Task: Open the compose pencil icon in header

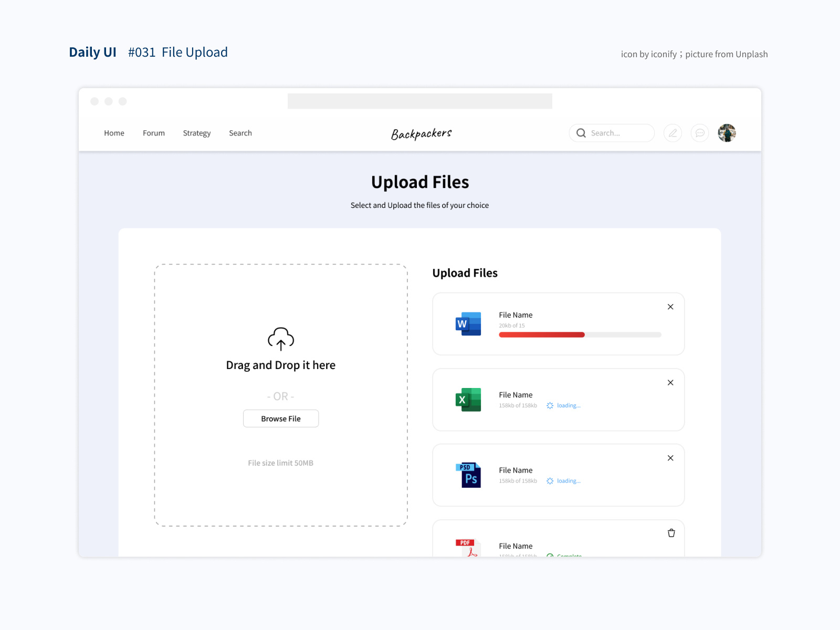Action: point(673,133)
